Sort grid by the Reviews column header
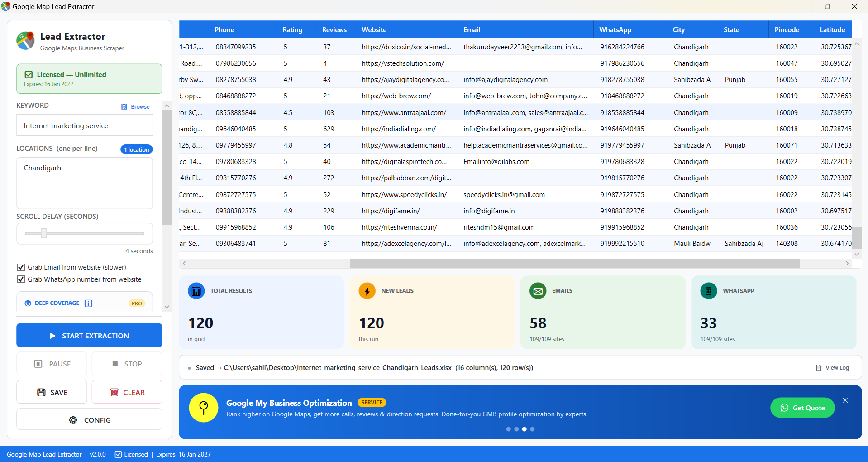868x462 pixels. pyautogui.click(x=334, y=30)
